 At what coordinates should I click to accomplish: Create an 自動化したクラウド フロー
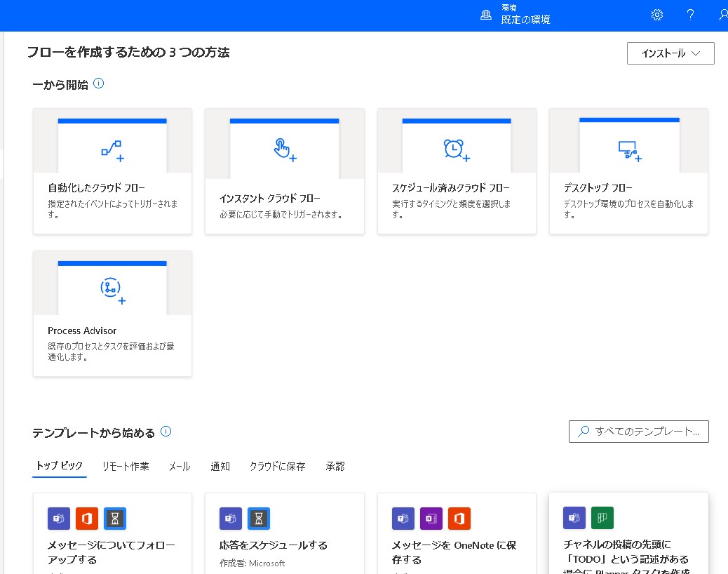point(112,171)
